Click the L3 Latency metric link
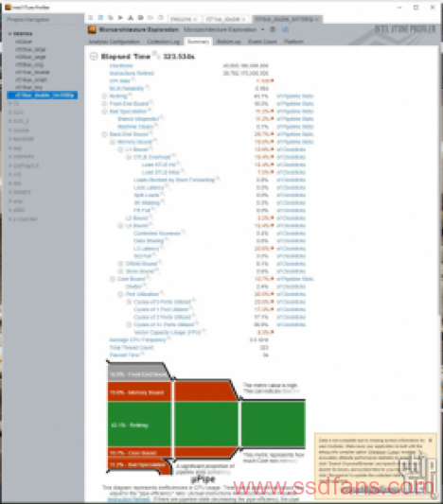 147,249
